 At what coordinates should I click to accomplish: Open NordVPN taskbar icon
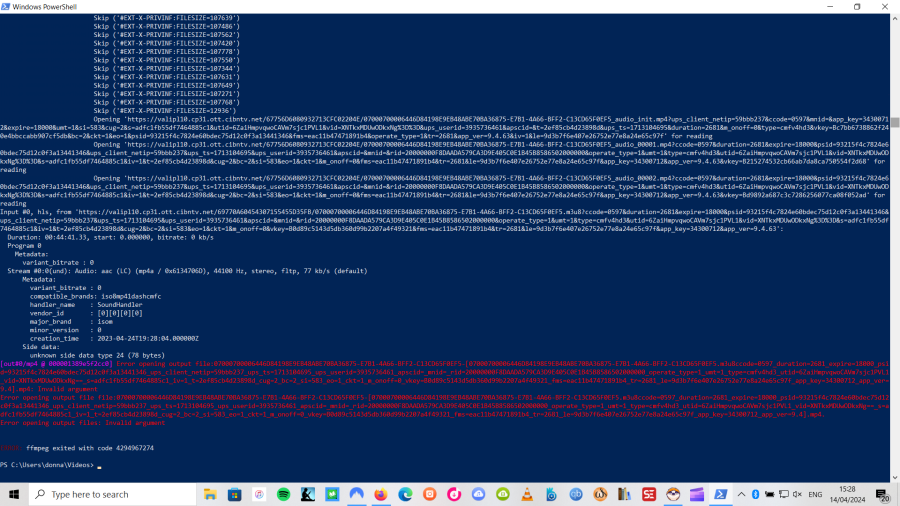coord(356,495)
